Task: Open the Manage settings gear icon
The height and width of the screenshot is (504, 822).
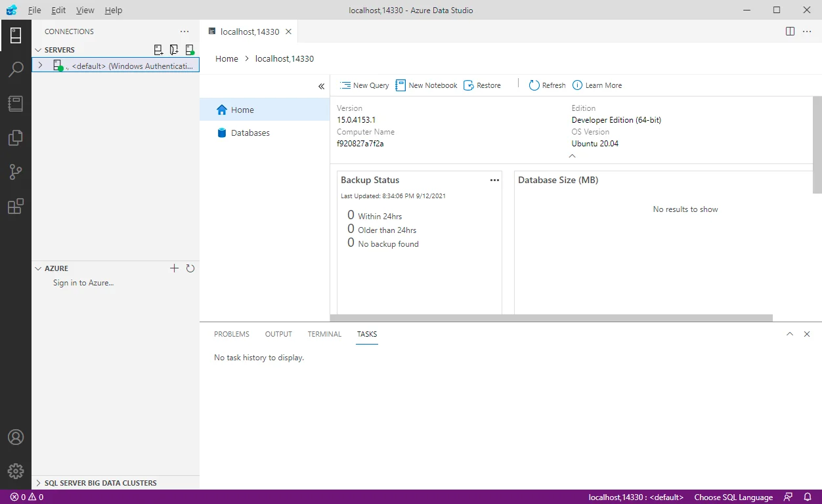Action: [x=16, y=471]
